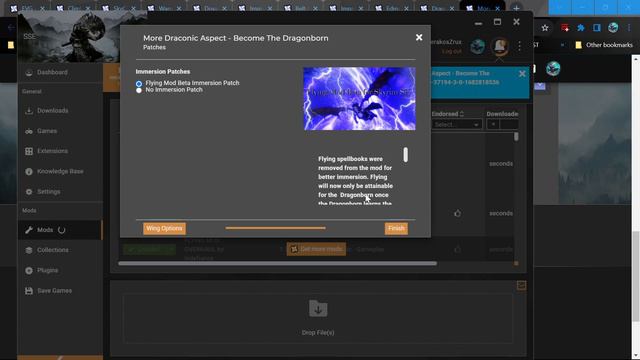Open the Vortex three-dot menu
The height and width of the screenshot is (360, 640).
[x=519, y=46]
